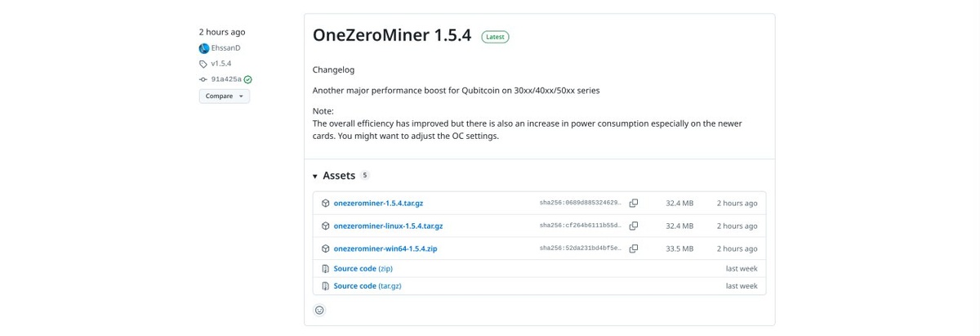
Task: Download Source code (tar.gz)
Action: (x=367, y=286)
